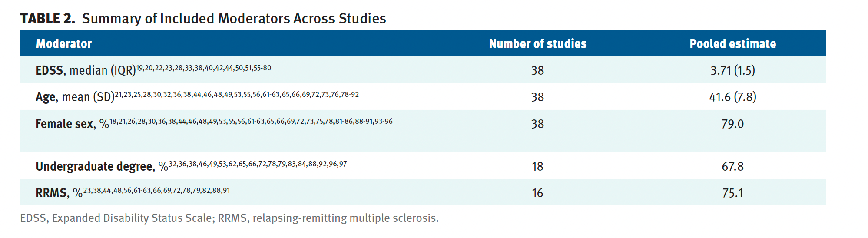Click the pooled estimate 79.0
The image size is (868, 238).
tap(732, 124)
